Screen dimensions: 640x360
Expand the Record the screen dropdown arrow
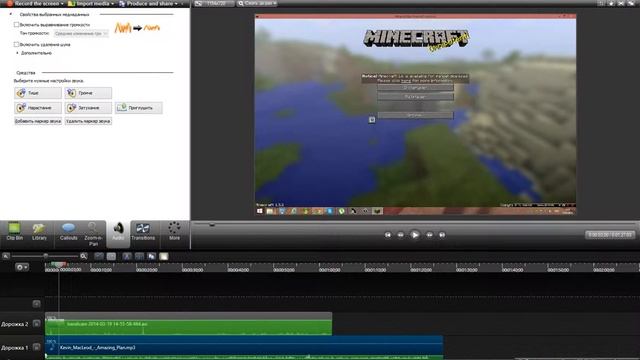pos(62,4)
